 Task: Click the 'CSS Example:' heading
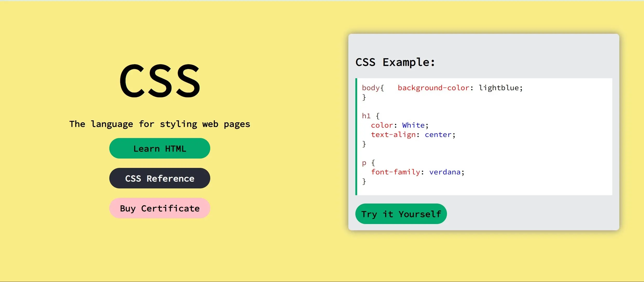point(395,62)
